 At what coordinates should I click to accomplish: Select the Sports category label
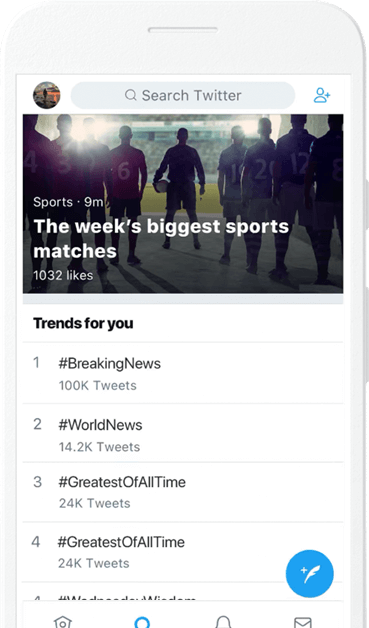(x=53, y=202)
